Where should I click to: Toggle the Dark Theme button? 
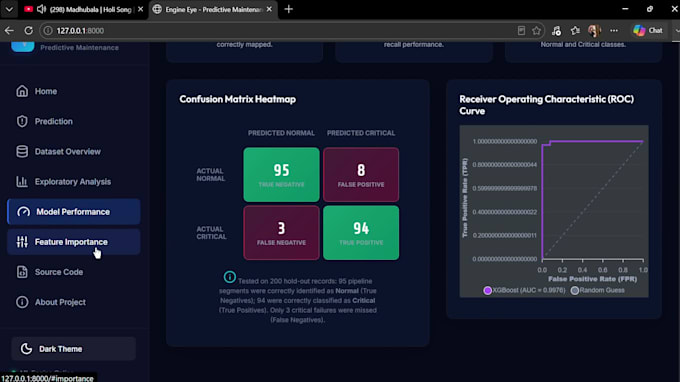tap(74, 349)
